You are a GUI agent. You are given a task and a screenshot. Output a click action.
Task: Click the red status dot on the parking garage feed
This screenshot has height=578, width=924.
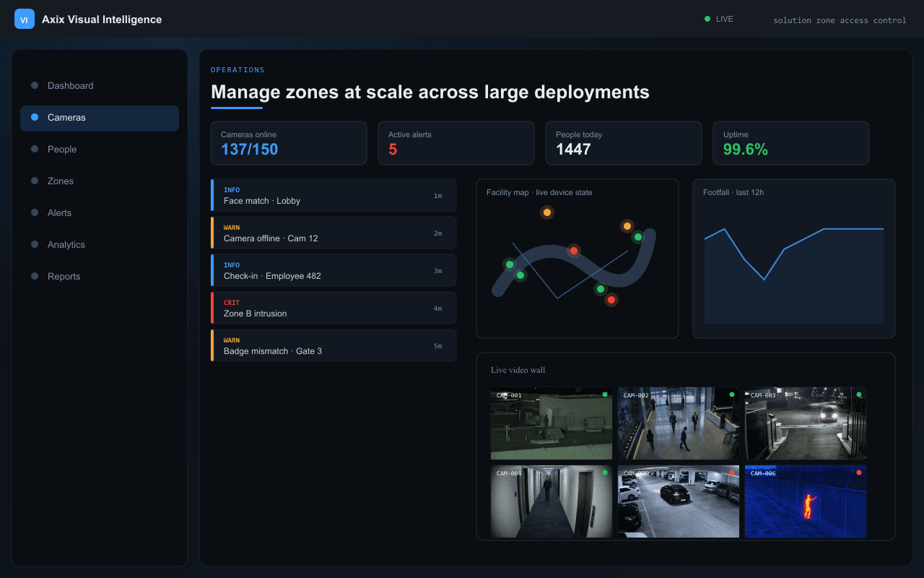[732, 473]
